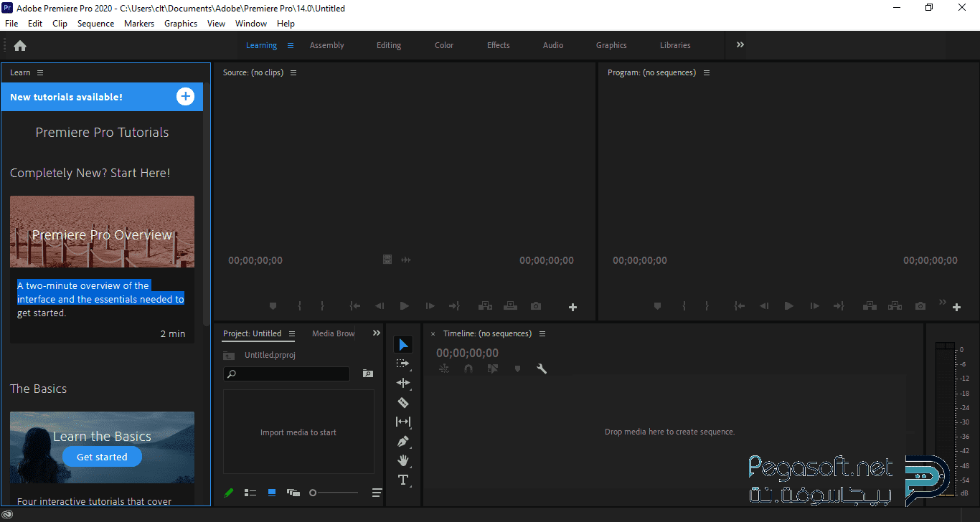
Task: Select the Selection tool arrow
Action: (x=403, y=345)
